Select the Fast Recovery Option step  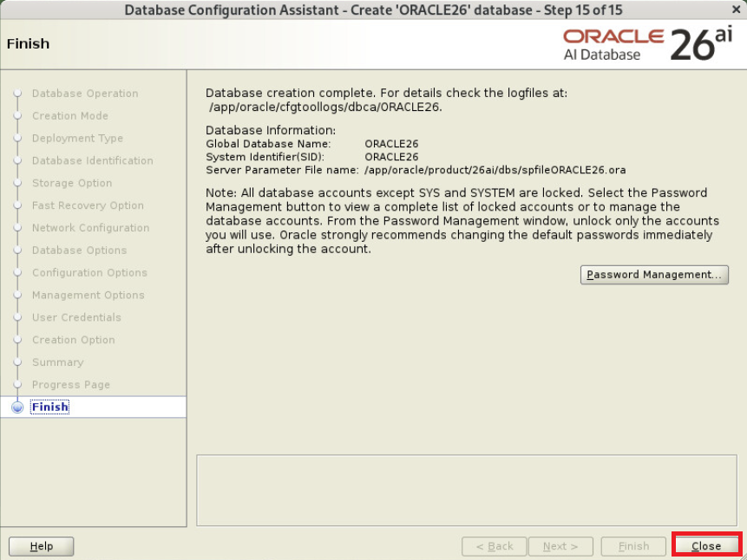[x=88, y=205]
